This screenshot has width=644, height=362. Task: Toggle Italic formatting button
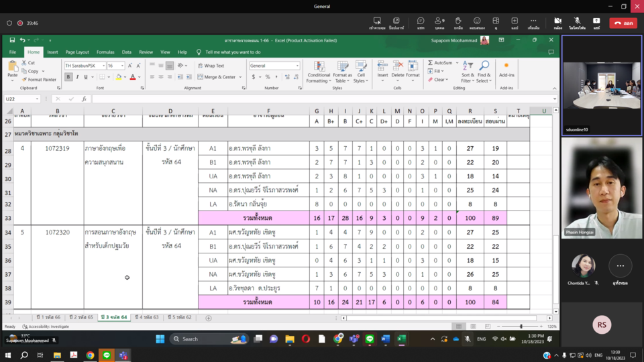(77, 77)
